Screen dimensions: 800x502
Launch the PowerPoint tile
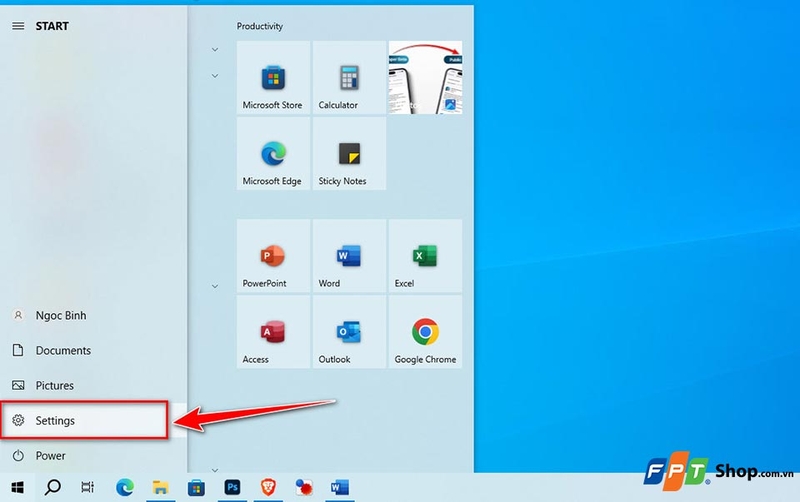(273, 256)
